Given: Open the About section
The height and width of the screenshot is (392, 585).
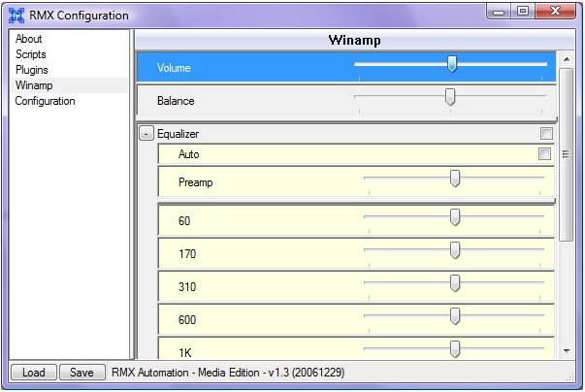Looking at the screenshot, I should point(29,39).
